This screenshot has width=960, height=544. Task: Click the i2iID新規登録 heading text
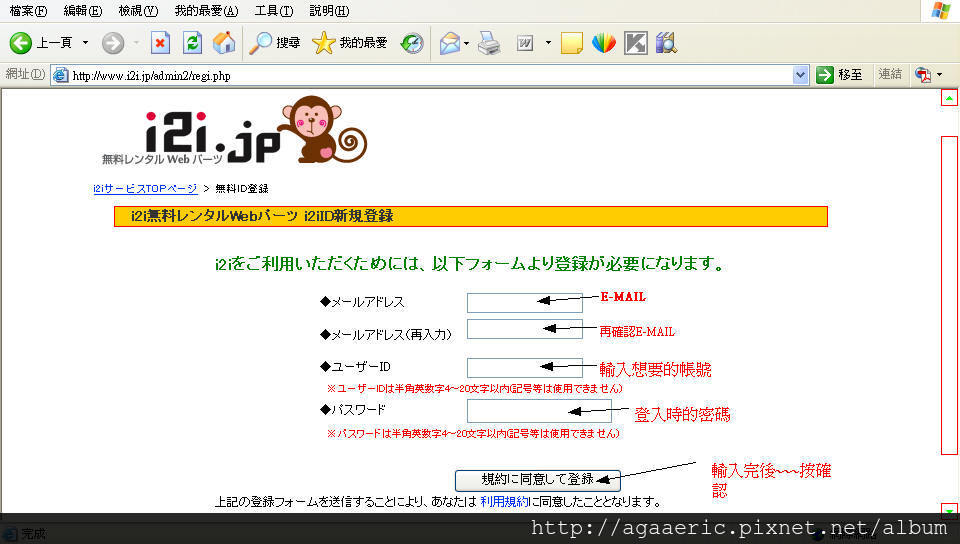[x=348, y=216]
